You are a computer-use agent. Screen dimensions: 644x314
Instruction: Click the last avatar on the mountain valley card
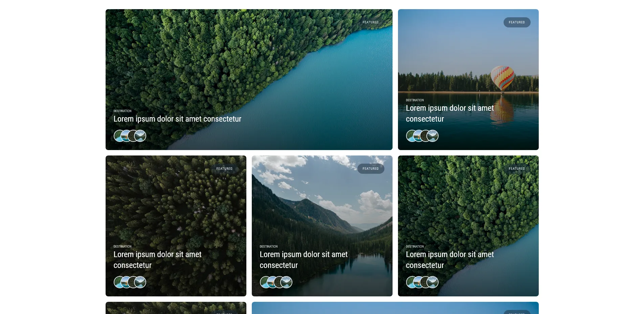pyautogui.click(x=286, y=282)
